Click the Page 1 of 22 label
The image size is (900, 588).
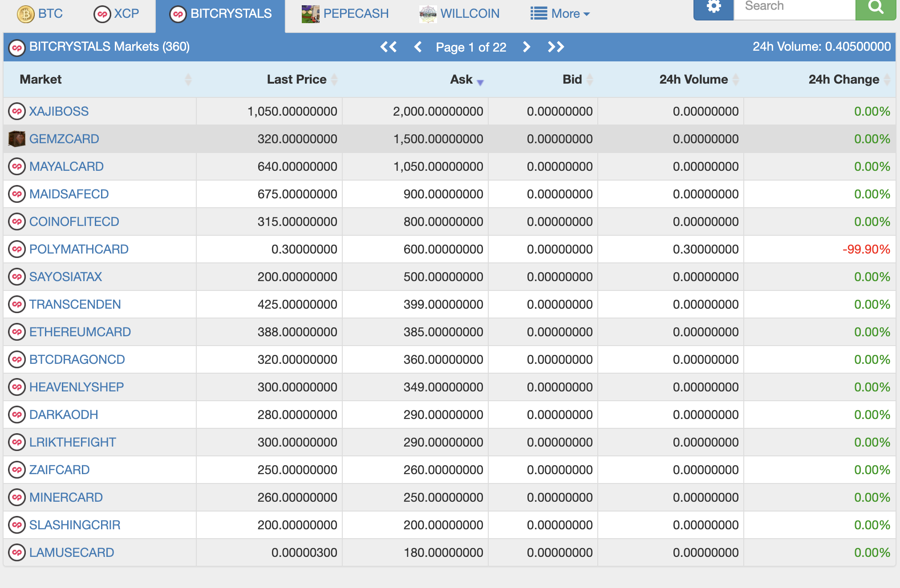(x=471, y=47)
